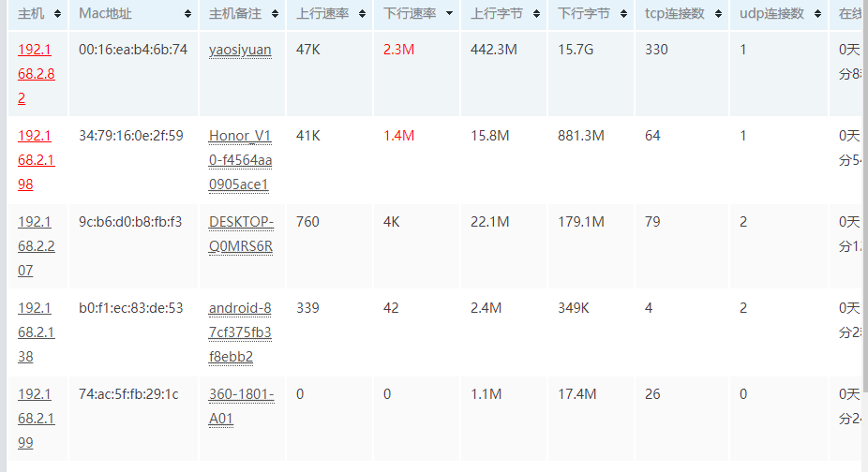The image size is (868, 472).
Task: Sort table by Mac地址 sort arrows
Action: (x=187, y=14)
